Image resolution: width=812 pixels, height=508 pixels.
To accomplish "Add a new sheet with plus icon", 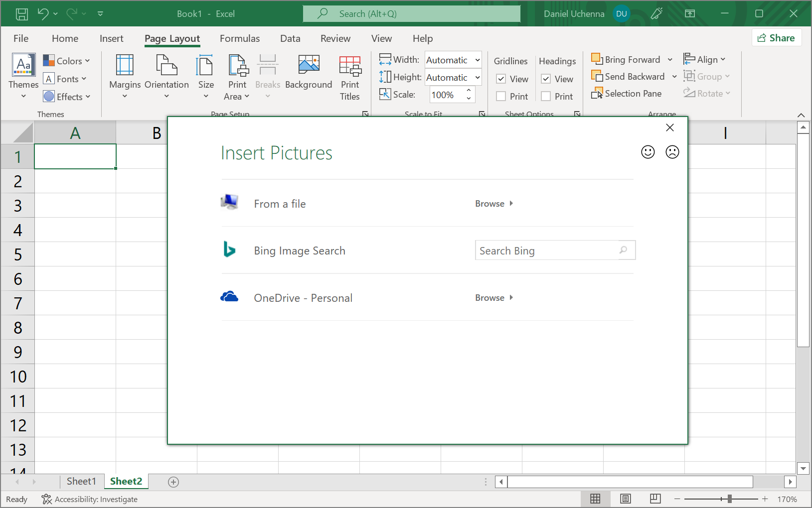I will (173, 482).
